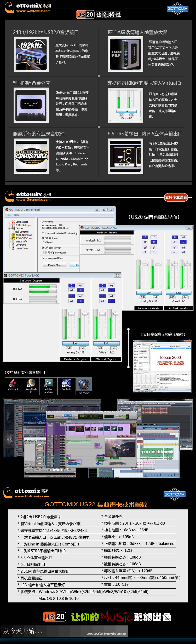Collapse the Devices tree node

9,228
